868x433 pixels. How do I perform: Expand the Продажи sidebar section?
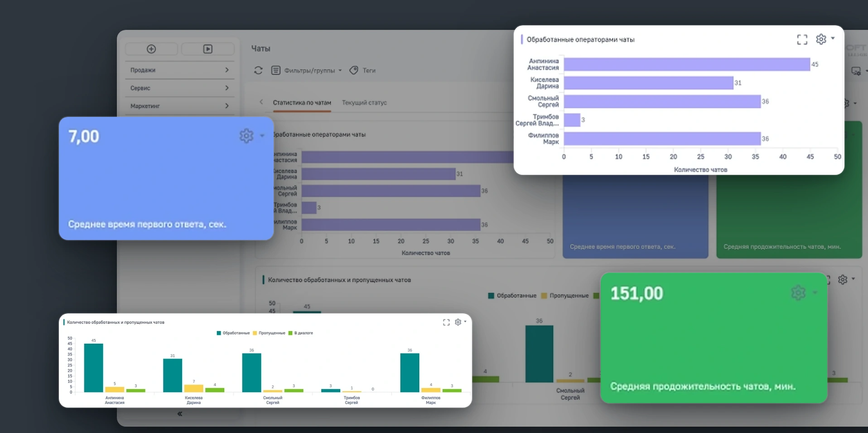tap(180, 70)
